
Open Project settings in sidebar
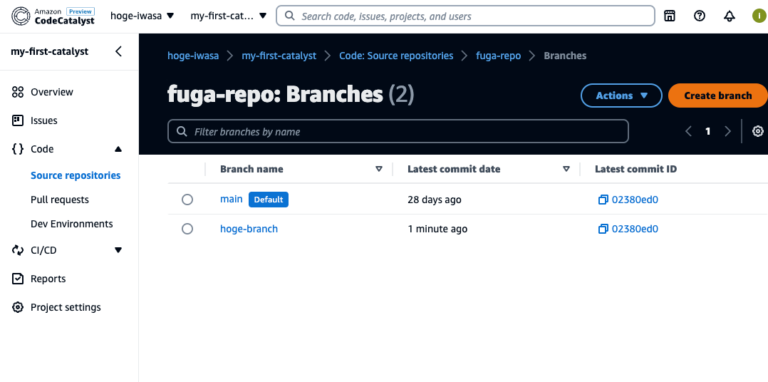click(66, 307)
